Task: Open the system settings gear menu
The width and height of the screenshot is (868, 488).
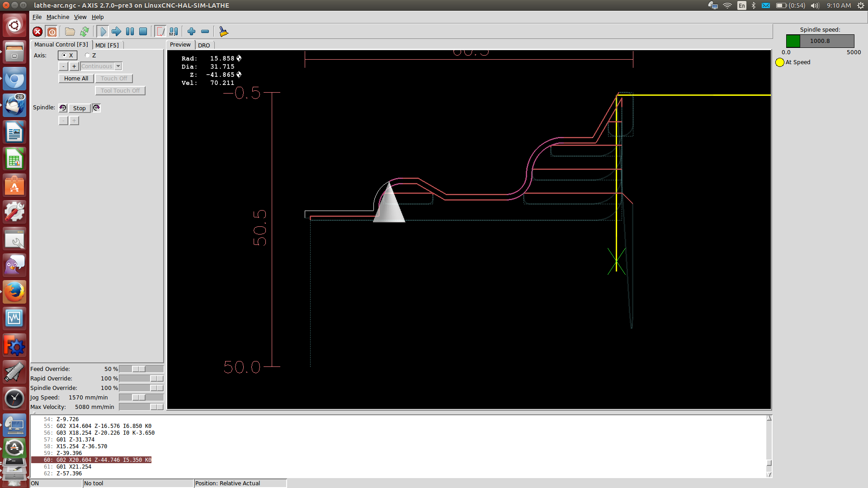Action: coord(861,5)
